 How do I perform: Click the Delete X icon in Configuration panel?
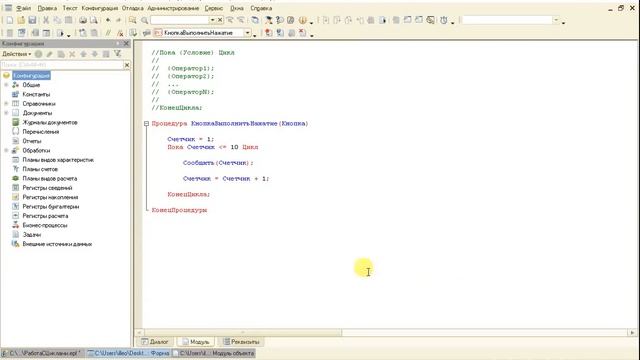coord(72,54)
